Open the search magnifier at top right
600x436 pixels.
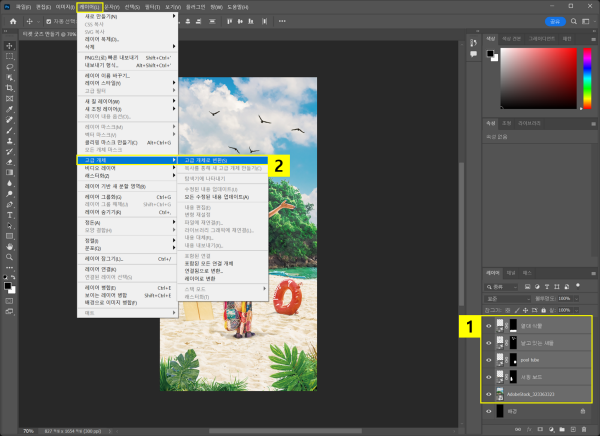(574, 21)
